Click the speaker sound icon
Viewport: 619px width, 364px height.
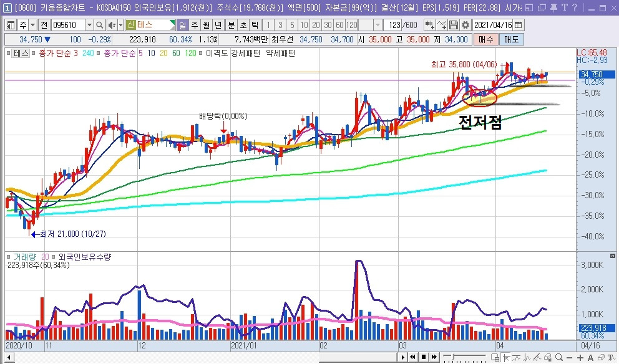click(x=112, y=25)
